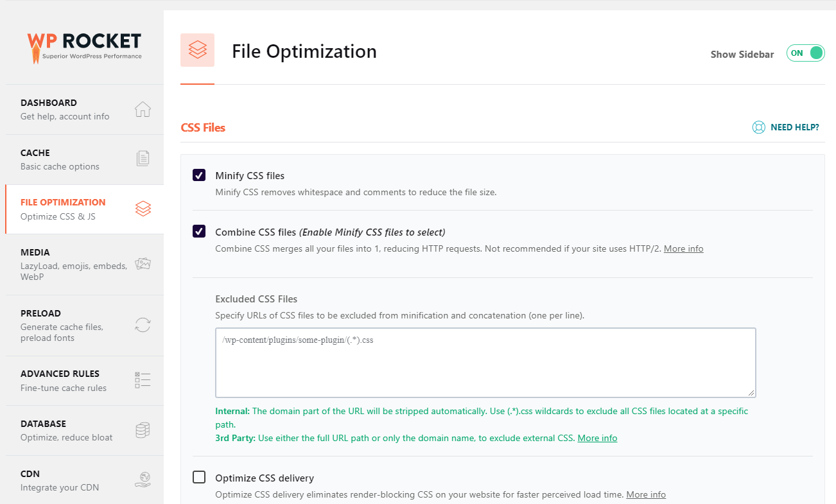The width and height of the screenshot is (836, 504).
Task: Uncheck Minify CSS files checkbox
Action: click(199, 175)
